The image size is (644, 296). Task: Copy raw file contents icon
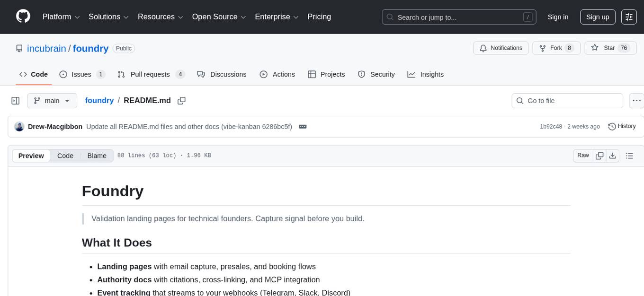tap(599, 156)
